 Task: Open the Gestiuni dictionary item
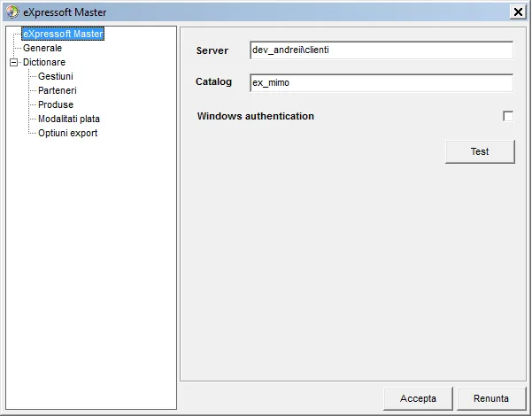tap(56, 76)
